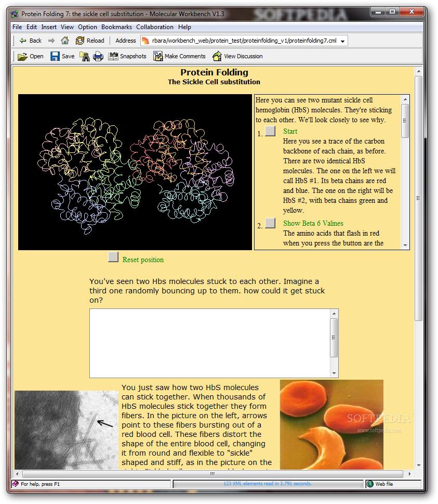Click the horizontal scrollbar thumb
The image size is (438, 504).
coord(213,474)
